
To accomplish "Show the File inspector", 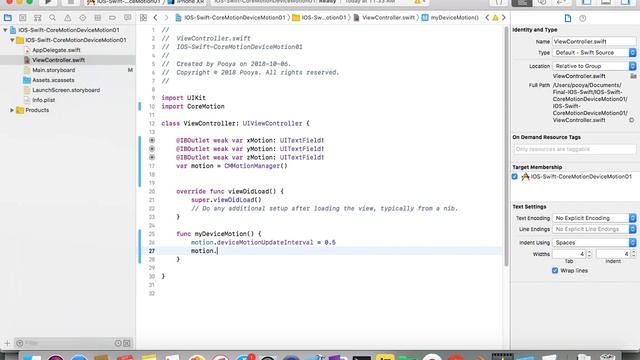I will [568, 18].
